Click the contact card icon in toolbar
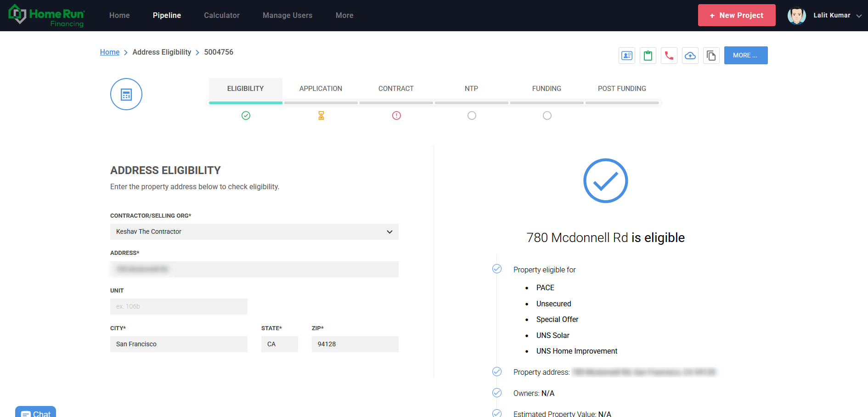 point(626,56)
